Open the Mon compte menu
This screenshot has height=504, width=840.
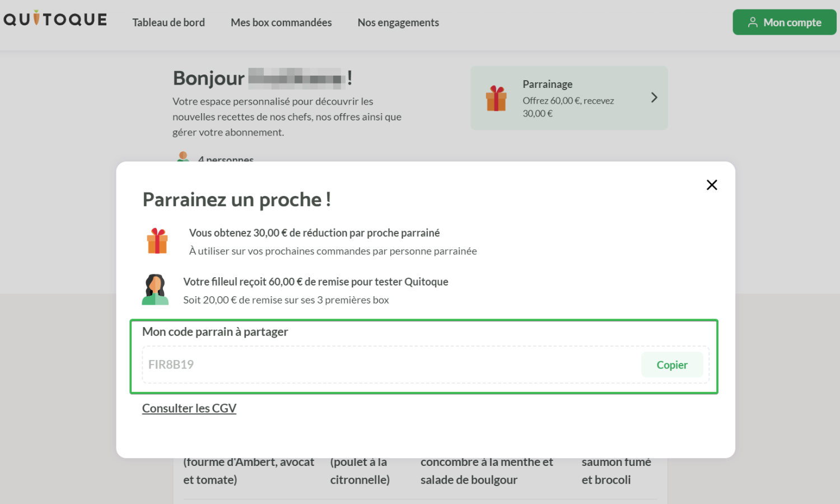pos(785,22)
